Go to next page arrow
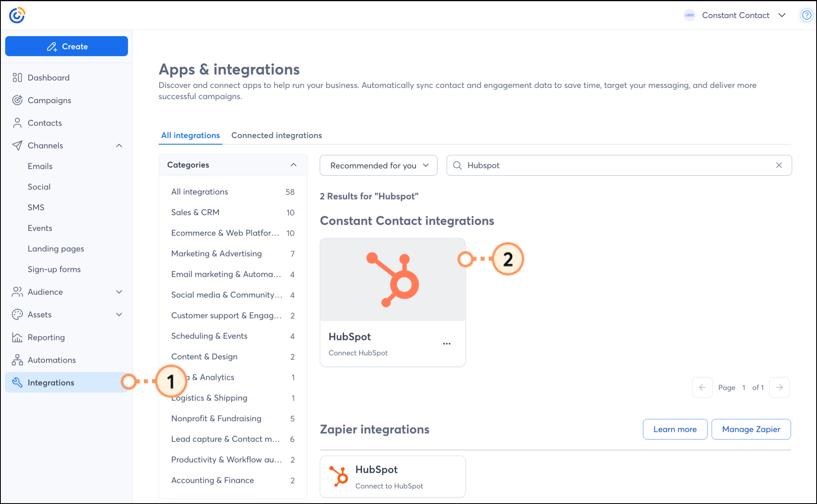The width and height of the screenshot is (817, 504). point(779,387)
